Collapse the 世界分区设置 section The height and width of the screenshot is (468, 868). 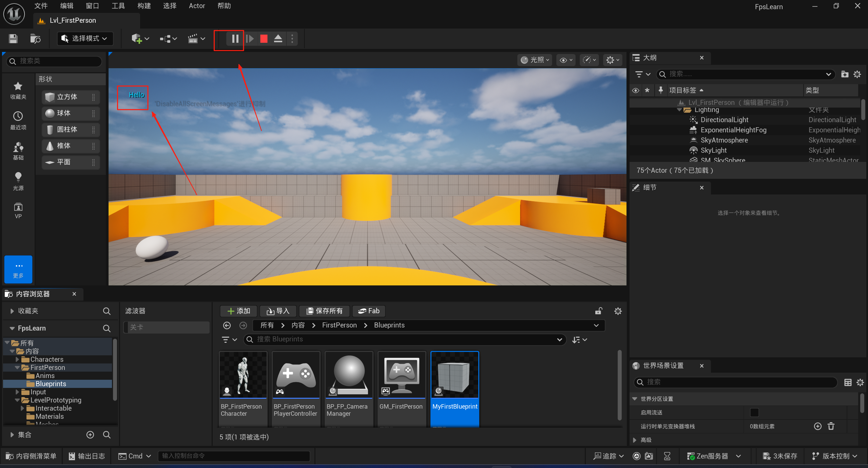[635, 399]
